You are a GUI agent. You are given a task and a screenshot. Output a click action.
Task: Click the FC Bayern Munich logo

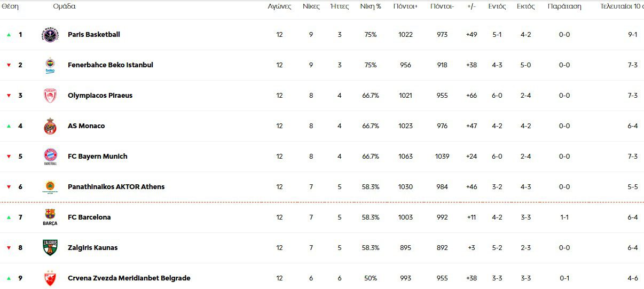coord(50,157)
